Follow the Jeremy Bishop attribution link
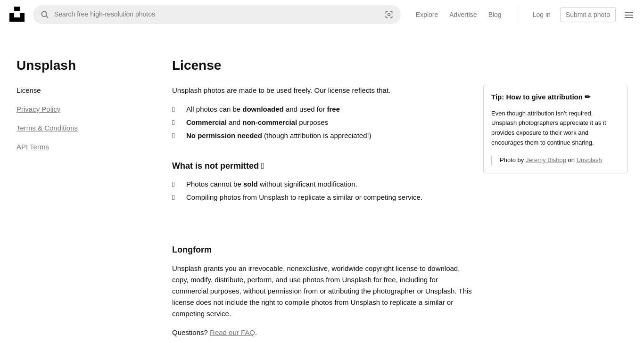The image size is (644, 343). pos(546,160)
